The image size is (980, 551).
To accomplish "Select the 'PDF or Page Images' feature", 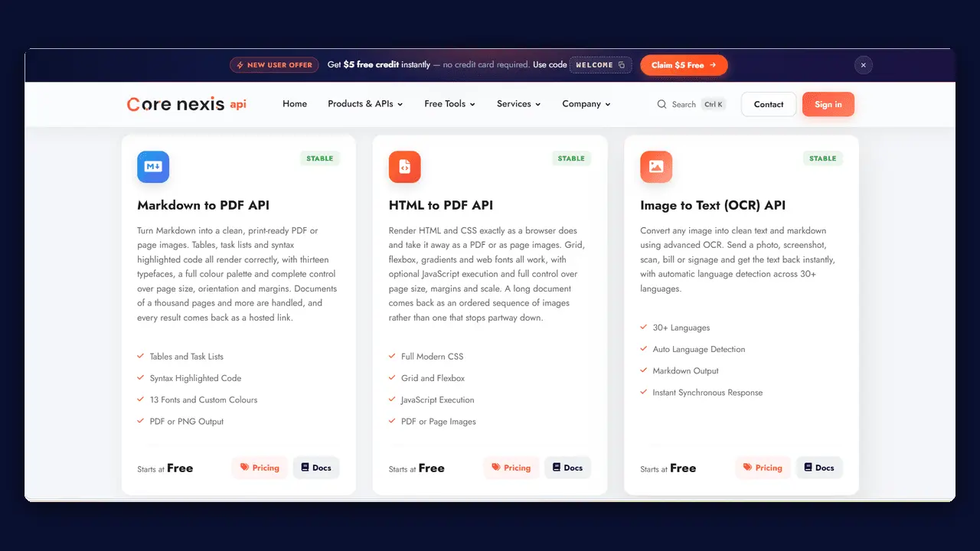I will 433,422.
